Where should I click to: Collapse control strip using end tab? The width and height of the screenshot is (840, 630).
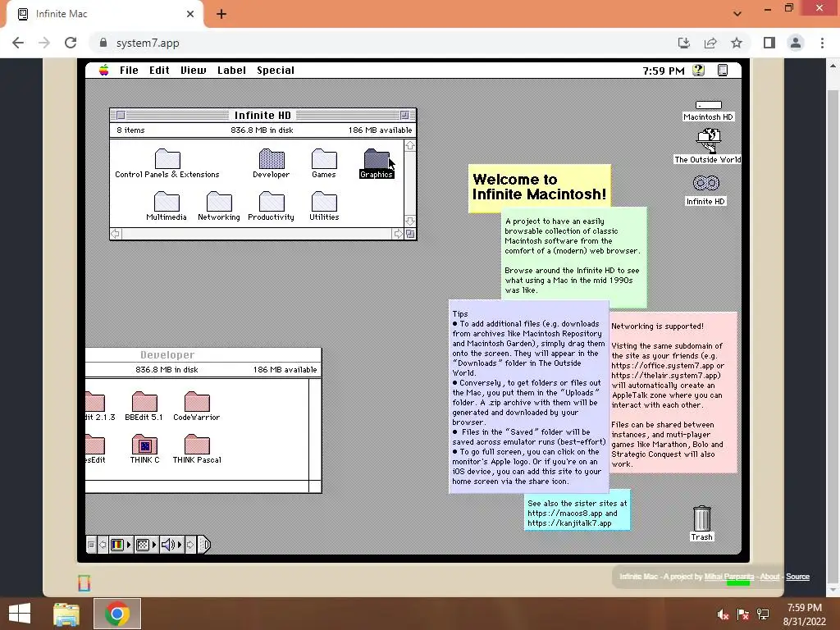204,545
